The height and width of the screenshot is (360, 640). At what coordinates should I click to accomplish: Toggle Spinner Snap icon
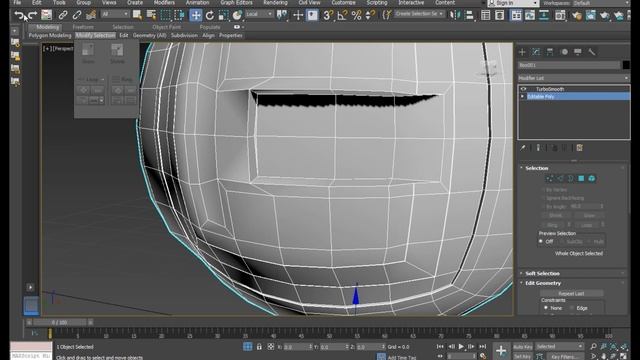[x=370, y=16]
